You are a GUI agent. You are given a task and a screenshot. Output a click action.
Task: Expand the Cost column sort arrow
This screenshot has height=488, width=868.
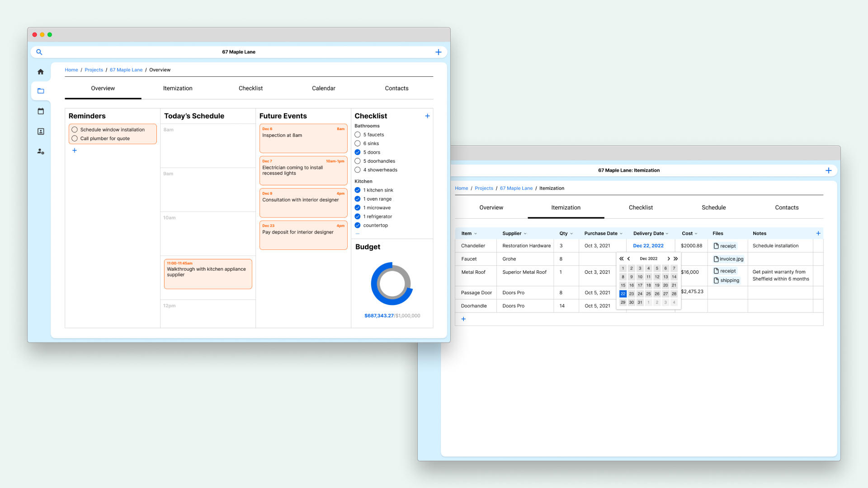[696, 234]
